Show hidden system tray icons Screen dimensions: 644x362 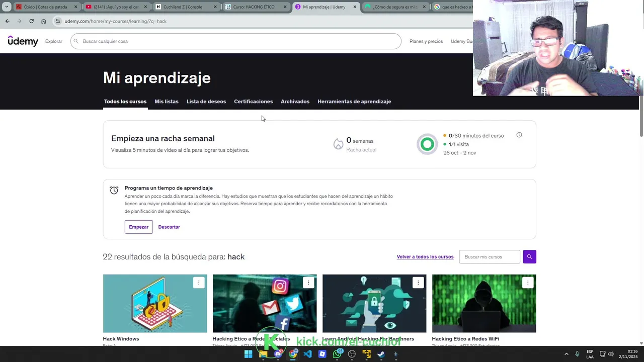pos(566,354)
